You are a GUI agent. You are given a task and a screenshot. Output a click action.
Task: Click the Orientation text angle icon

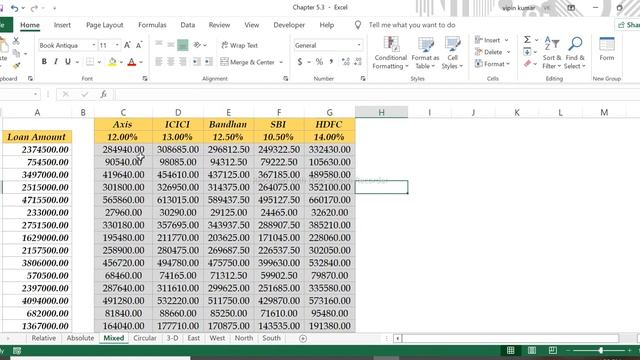point(198,45)
